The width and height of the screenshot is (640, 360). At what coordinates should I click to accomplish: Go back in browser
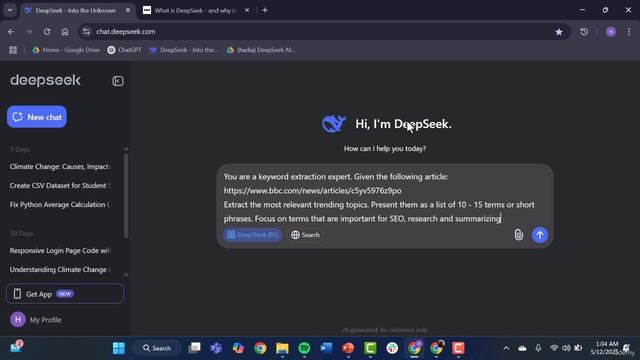[11, 32]
